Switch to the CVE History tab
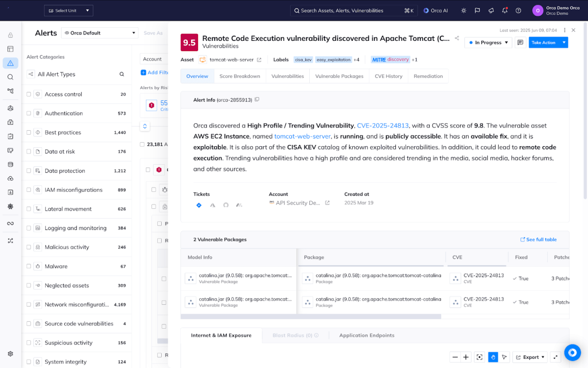The image size is (588, 368). point(389,76)
